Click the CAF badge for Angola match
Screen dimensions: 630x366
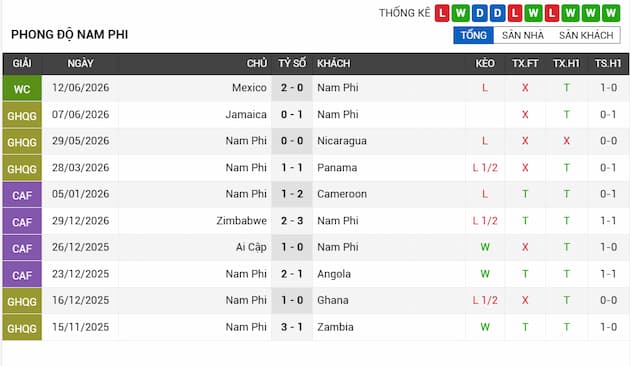pos(22,274)
